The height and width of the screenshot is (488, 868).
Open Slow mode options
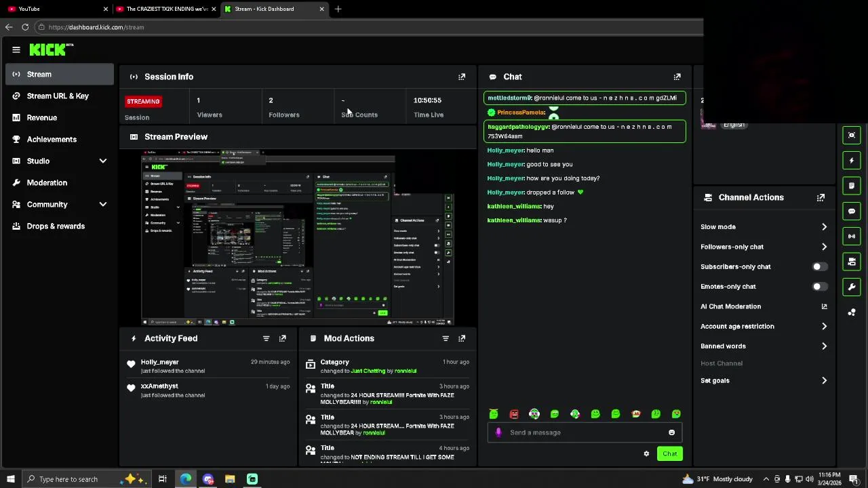764,227
